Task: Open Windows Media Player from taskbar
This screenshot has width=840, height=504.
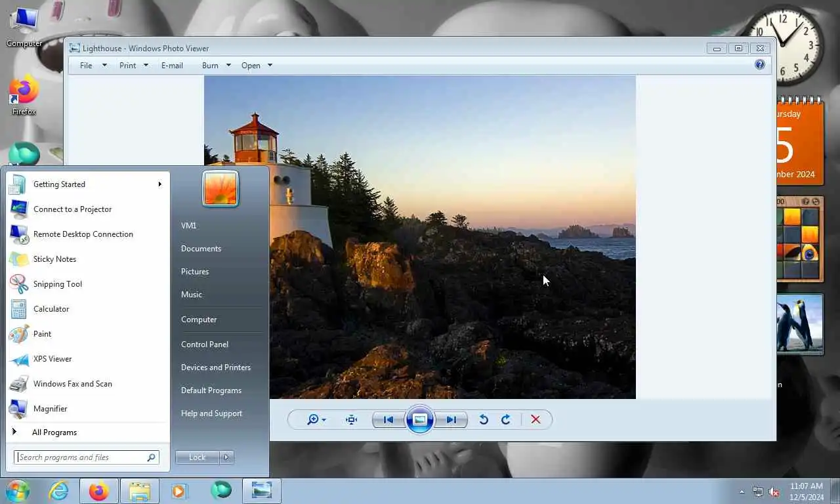Action: pos(178,491)
